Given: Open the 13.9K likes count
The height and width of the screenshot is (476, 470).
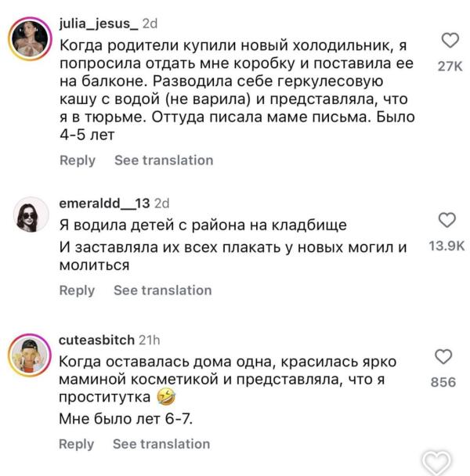Looking at the screenshot, I should [446, 246].
